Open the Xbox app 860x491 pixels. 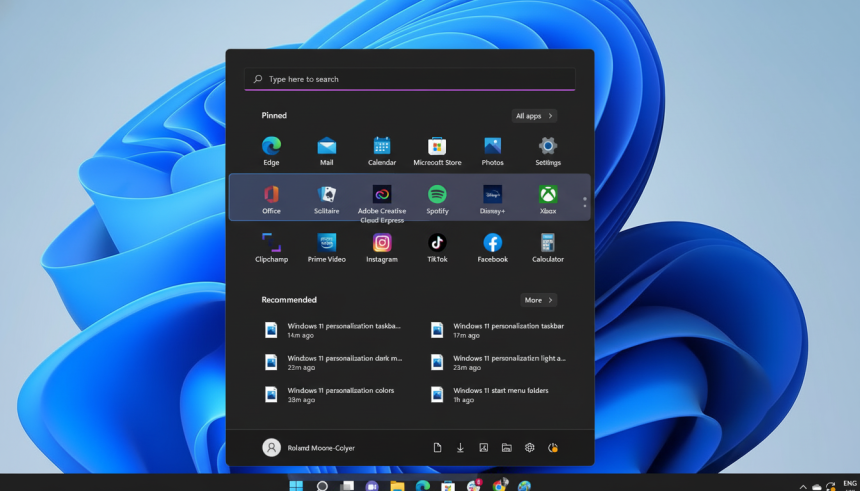[x=548, y=199]
